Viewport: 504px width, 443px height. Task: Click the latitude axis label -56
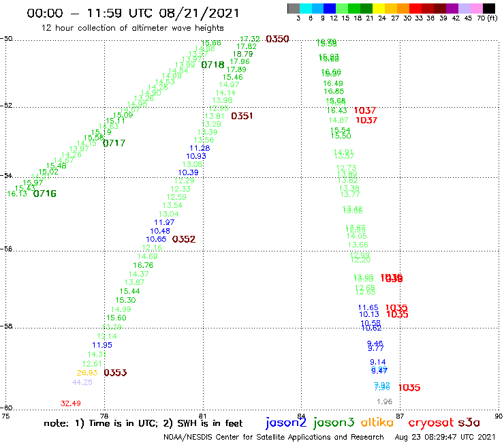(6, 249)
